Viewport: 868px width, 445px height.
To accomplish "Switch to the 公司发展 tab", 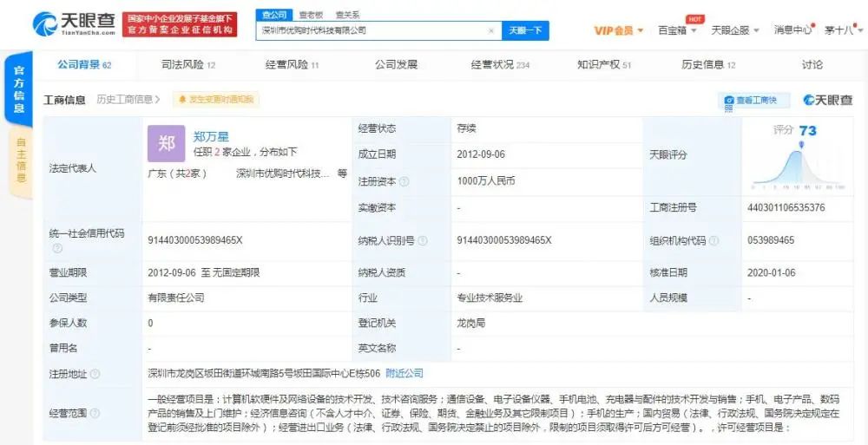I will pos(396,65).
